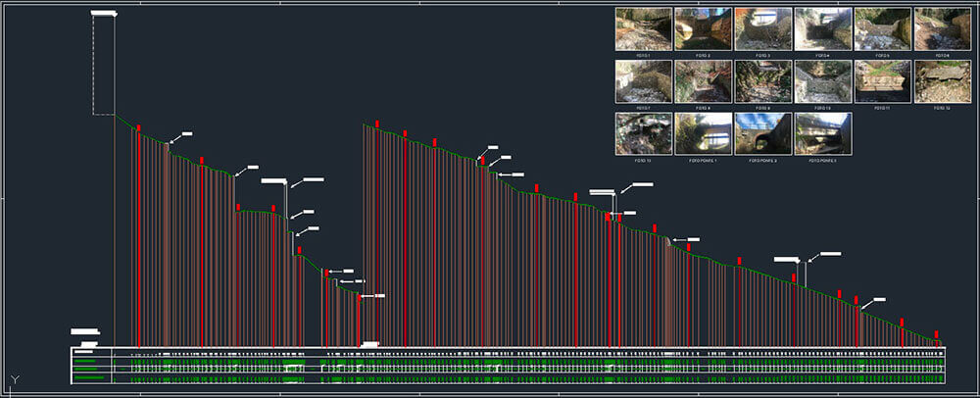Click the FOTO 7 image thumbnail

pyautogui.click(x=643, y=81)
